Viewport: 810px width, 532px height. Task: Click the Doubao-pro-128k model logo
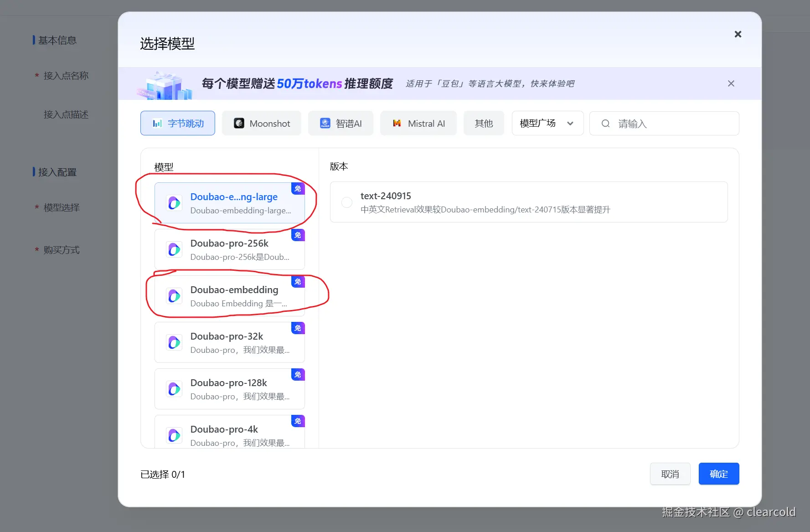(174, 389)
